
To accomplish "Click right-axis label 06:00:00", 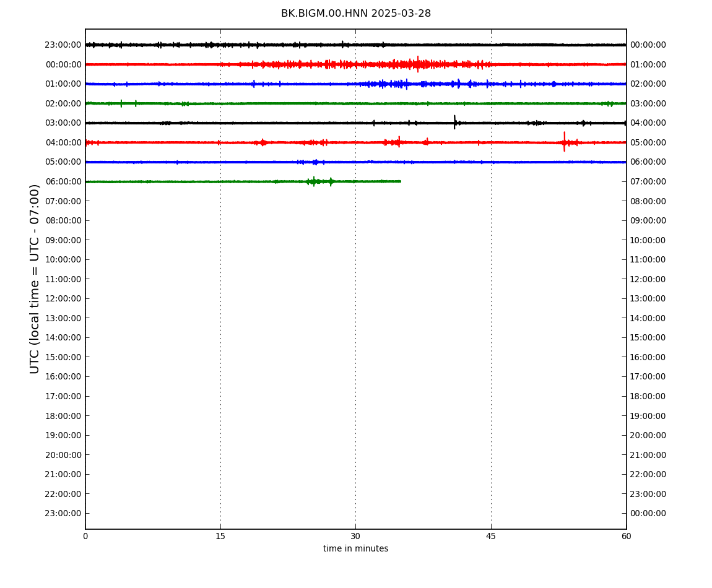I will pos(648,162).
